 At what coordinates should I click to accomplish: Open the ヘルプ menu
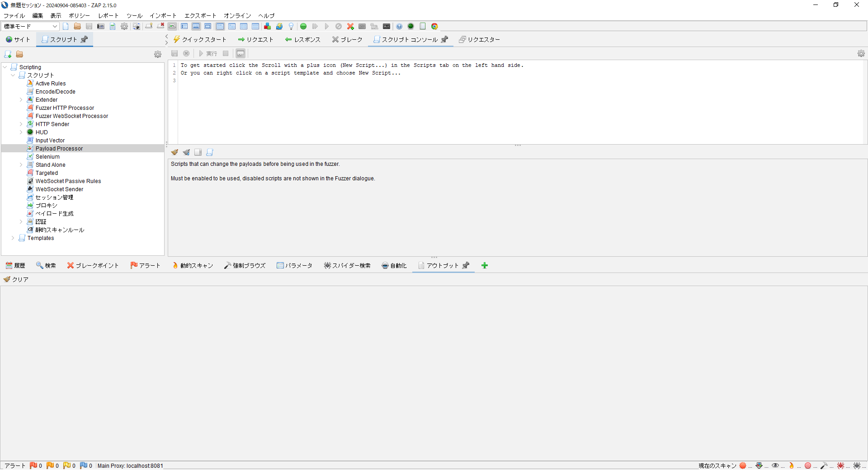coord(266,16)
